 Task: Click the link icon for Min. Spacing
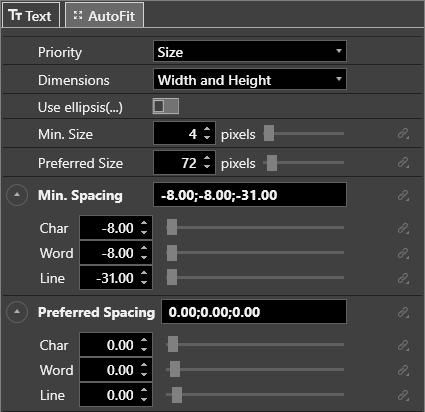coord(403,195)
